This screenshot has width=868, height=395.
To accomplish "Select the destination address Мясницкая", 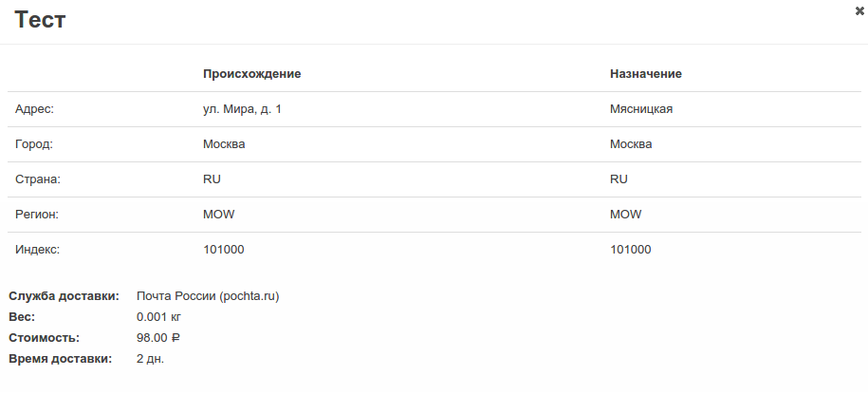I will click(641, 109).
